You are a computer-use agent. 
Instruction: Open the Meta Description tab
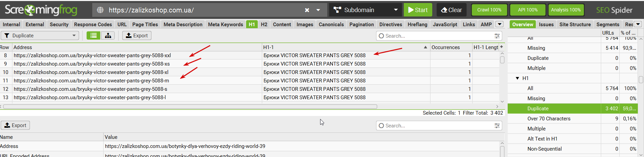pyautogui.click(x=183, y=25)
